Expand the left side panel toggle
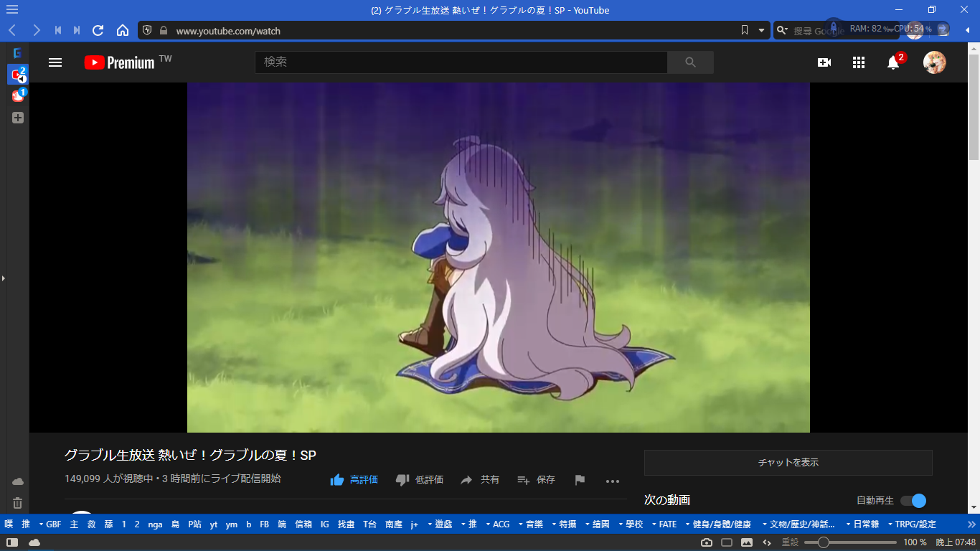Image resolution: width=980 pixels, height=551 pixels. click(3, 278)
